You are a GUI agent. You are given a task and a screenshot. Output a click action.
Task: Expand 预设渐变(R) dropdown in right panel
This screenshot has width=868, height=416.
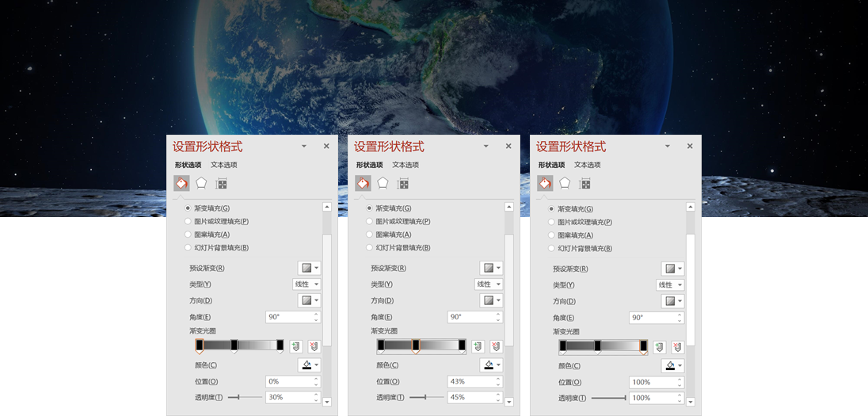673,269
